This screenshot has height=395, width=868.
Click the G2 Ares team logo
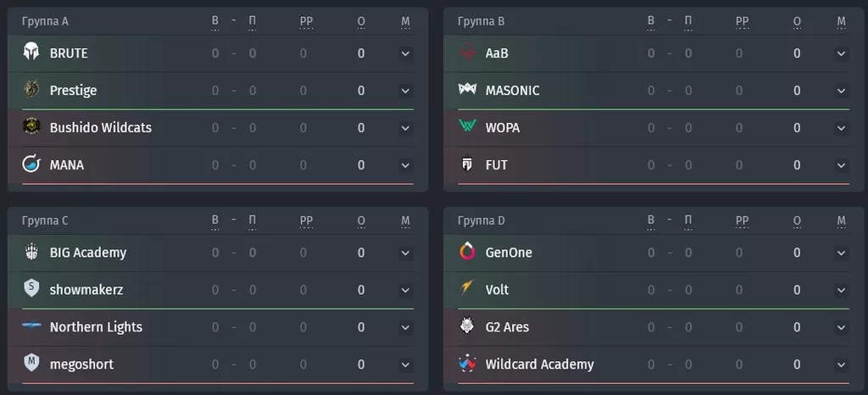pyautogui.click(x=467, y=325)
